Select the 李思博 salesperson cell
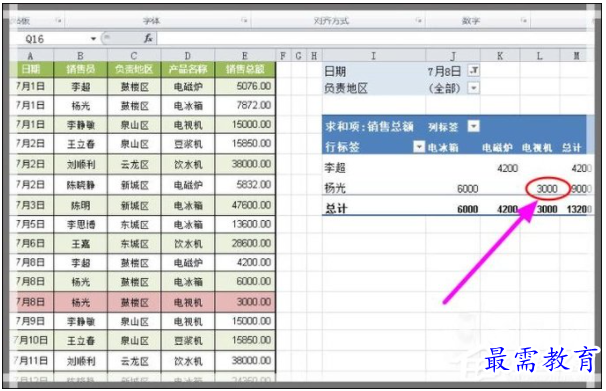The height and width of the screenshot is (391, 606). click(80, 224)
